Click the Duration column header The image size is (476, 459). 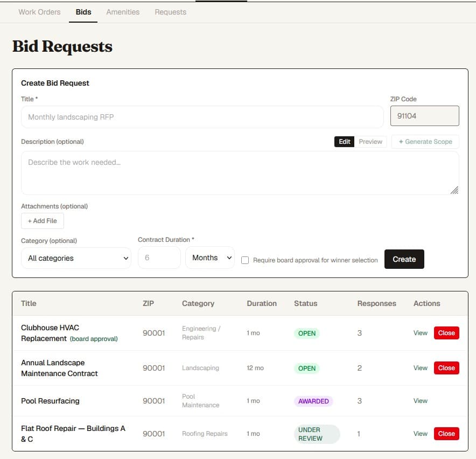[262, 303]
